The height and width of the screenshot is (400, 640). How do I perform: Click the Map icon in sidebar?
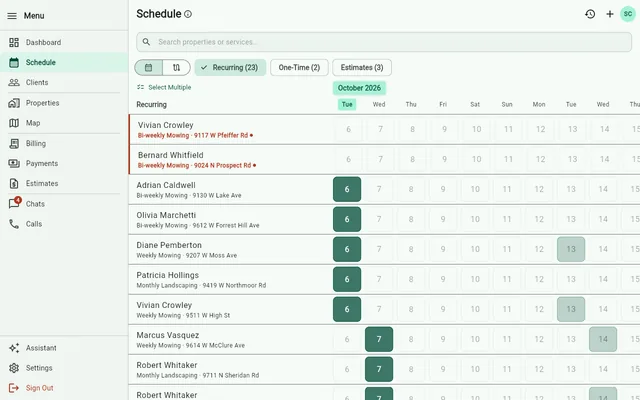[14, 123]
